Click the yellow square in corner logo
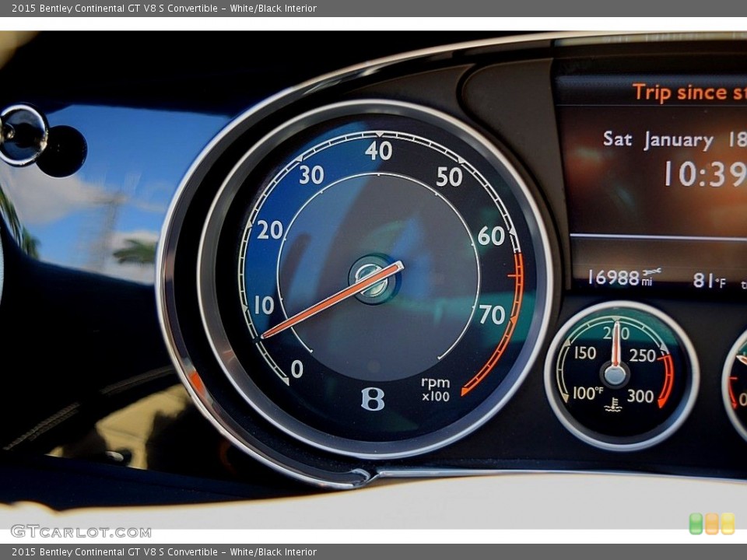Image resolution: width=747 pixels, height=560 pixels. click(x=728, y=523)
